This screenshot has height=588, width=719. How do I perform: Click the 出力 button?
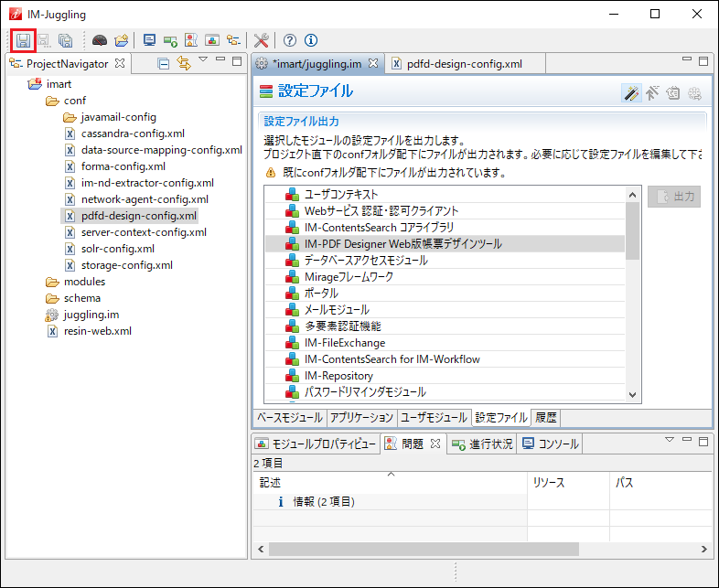pyautogui.click(x=674, y=197)
